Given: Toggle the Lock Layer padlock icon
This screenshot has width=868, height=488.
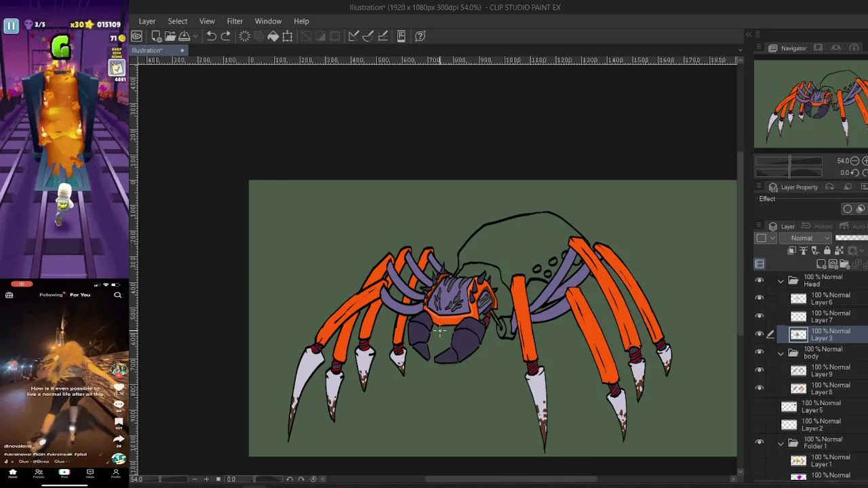Looking at the screenshot, I should click(x=827, y=251).
